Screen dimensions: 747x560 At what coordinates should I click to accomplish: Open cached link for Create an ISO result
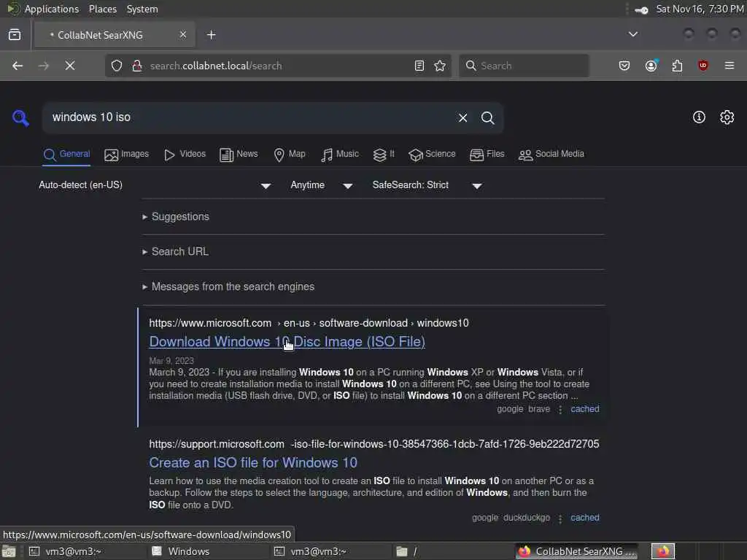point(585,518)
